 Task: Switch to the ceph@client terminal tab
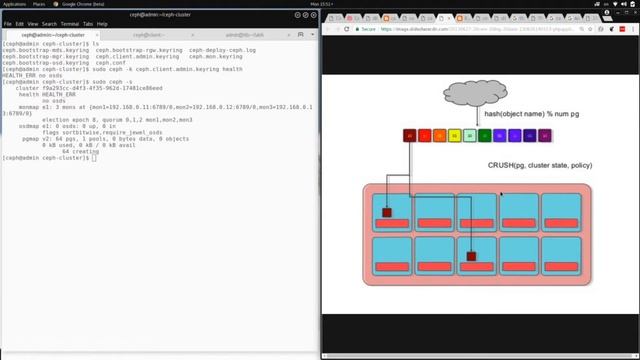(149, 35)
